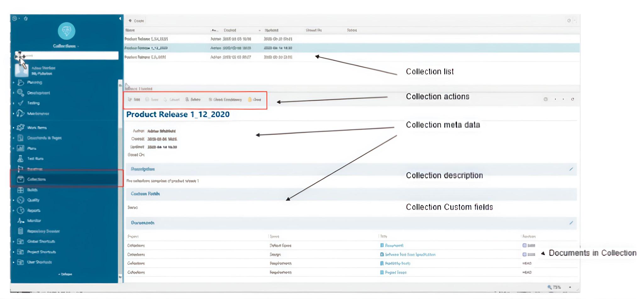644x299 pixels.
Task: Click the Save action in collection toolbar
Action: 152,99
